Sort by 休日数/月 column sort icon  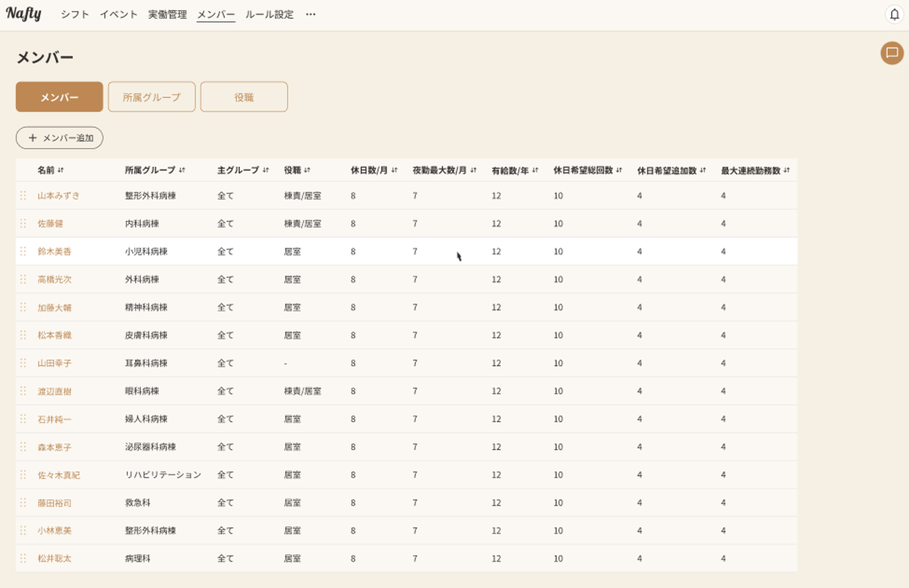point(394,170)
